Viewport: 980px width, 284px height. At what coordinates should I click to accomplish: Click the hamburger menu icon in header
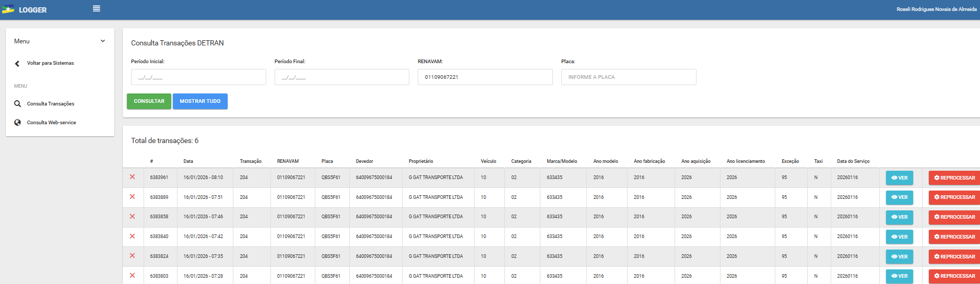[x=97, y=9]
